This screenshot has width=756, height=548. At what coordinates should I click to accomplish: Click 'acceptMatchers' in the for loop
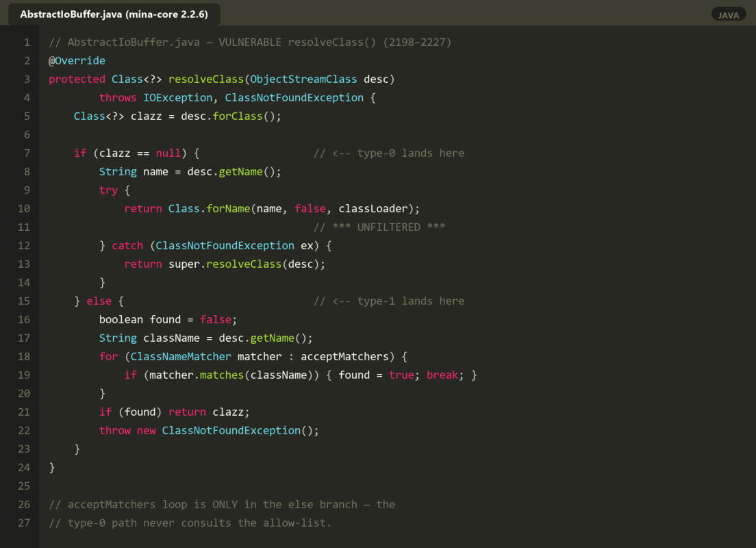click(x=344, y=356)
